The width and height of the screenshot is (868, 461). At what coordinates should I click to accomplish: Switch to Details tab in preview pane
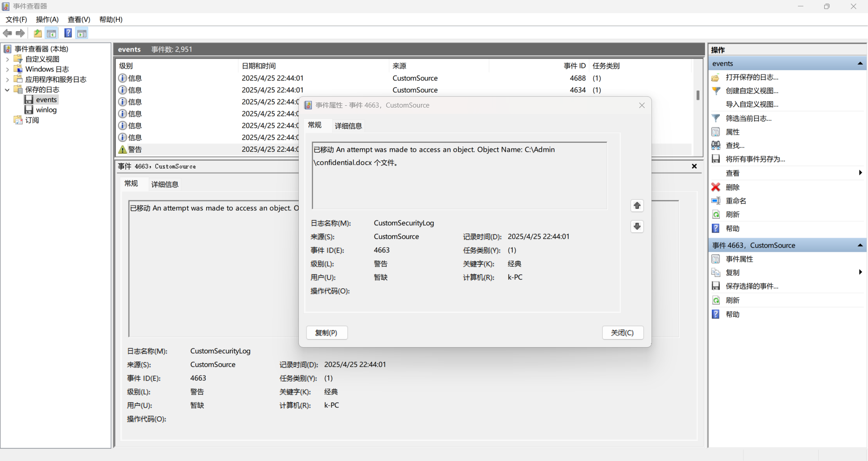(165, 184)
